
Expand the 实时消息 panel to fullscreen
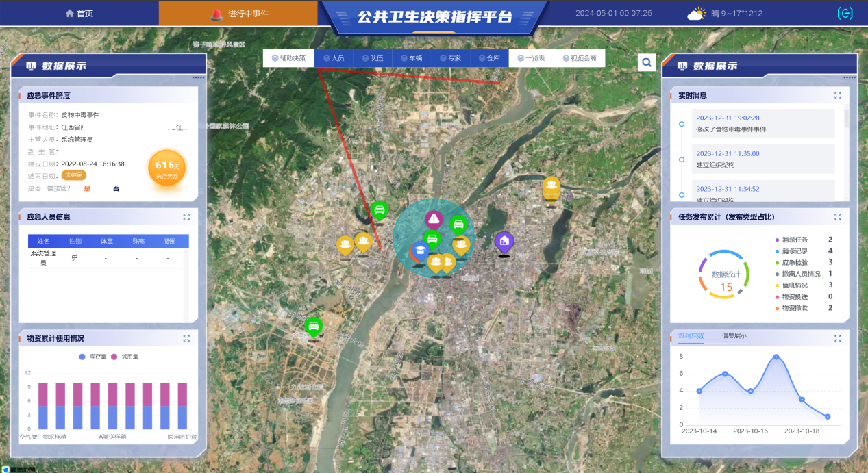pos(837,96)
